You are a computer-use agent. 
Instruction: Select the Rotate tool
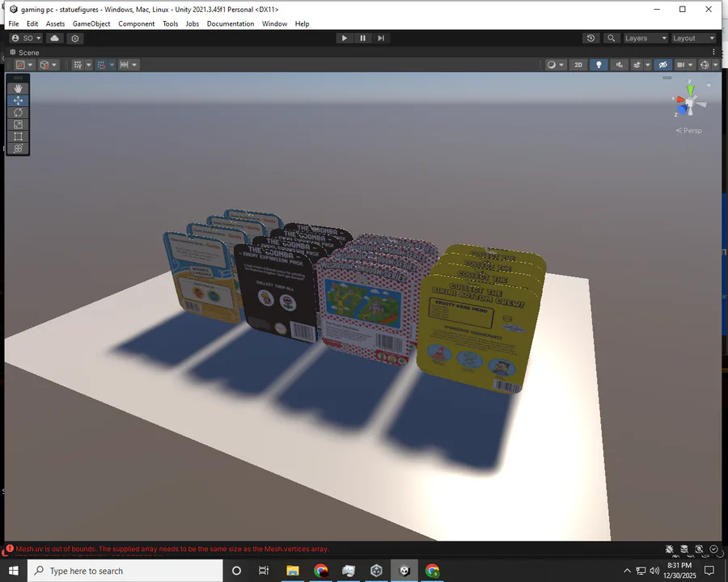[x=18, y=112]
